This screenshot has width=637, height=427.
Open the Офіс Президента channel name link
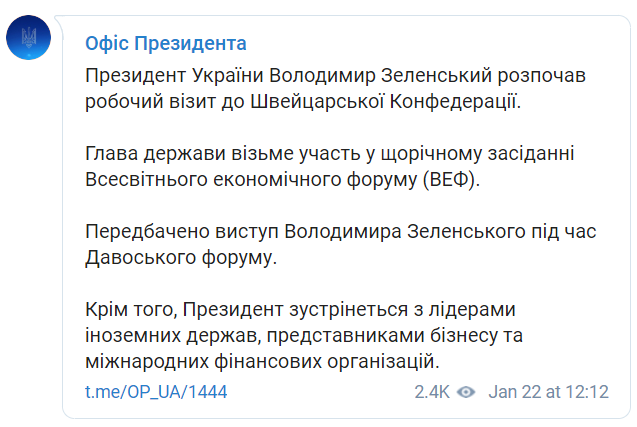pyautogui.click(x=165, y=45)
